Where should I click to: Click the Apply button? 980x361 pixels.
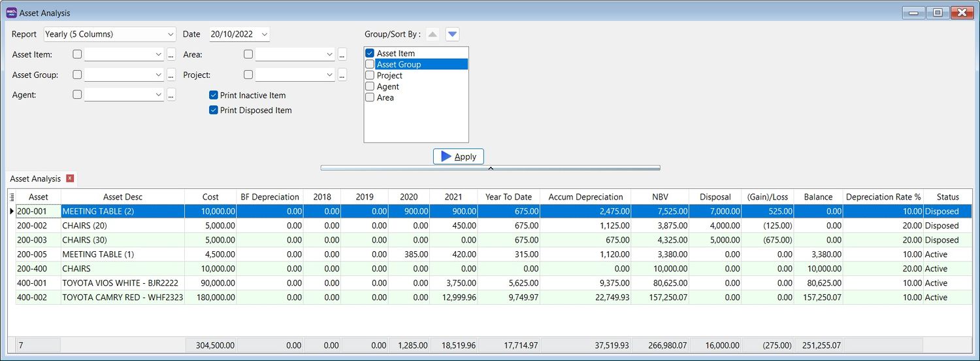coord(459,156)
